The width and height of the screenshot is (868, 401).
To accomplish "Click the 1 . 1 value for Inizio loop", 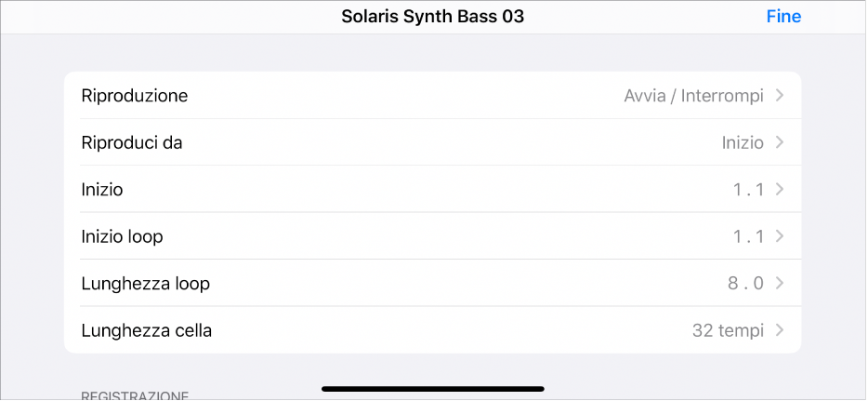I will point(747,236).
